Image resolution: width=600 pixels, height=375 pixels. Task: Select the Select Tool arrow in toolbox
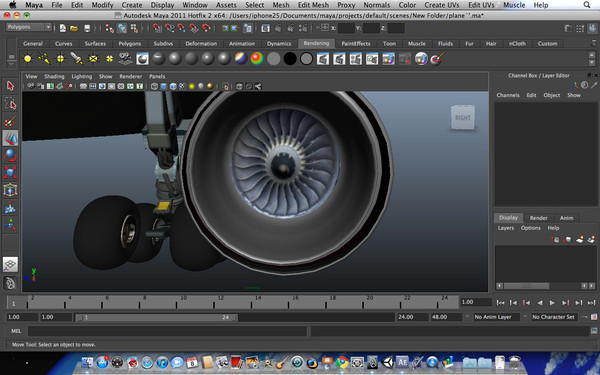[10, 86]
